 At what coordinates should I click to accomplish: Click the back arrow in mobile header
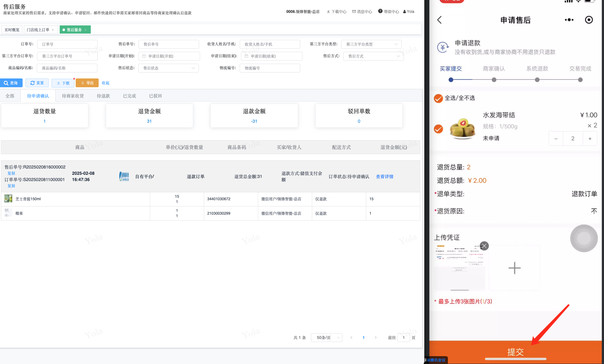pos(439,20)
